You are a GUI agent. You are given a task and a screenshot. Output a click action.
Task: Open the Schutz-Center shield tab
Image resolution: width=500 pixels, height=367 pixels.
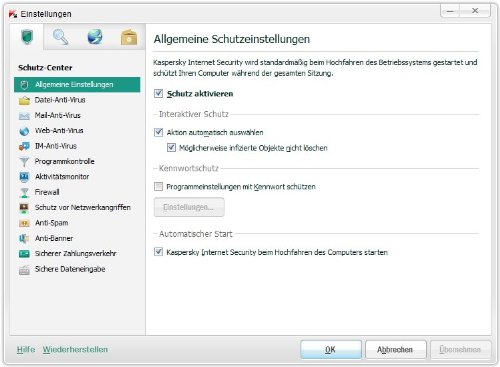(27, 37)
